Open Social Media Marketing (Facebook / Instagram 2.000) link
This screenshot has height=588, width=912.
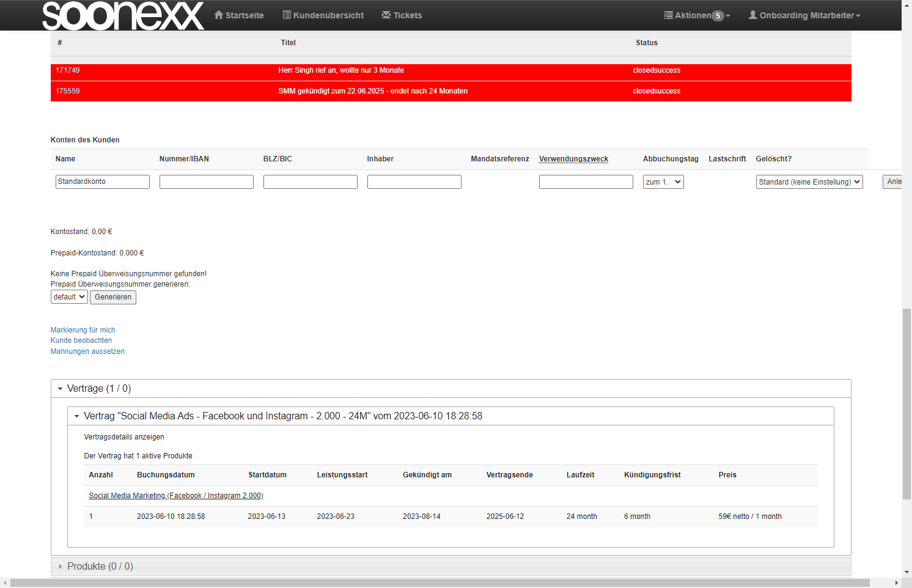pos(176,496)
